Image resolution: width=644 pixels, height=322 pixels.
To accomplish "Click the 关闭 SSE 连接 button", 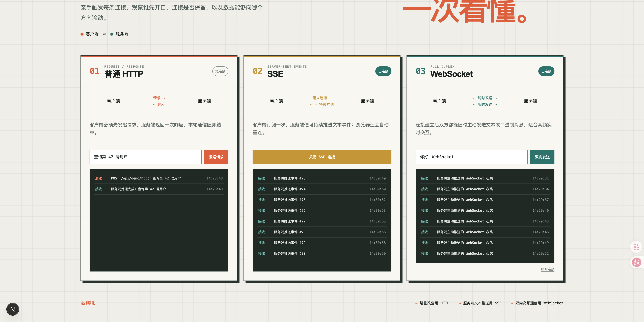I will [x=322, y=157].
